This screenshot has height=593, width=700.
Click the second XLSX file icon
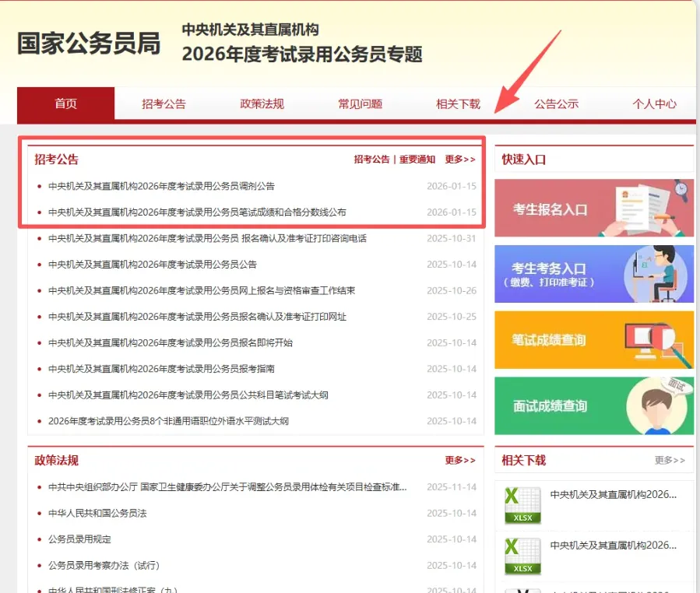[x=522, y=556]
